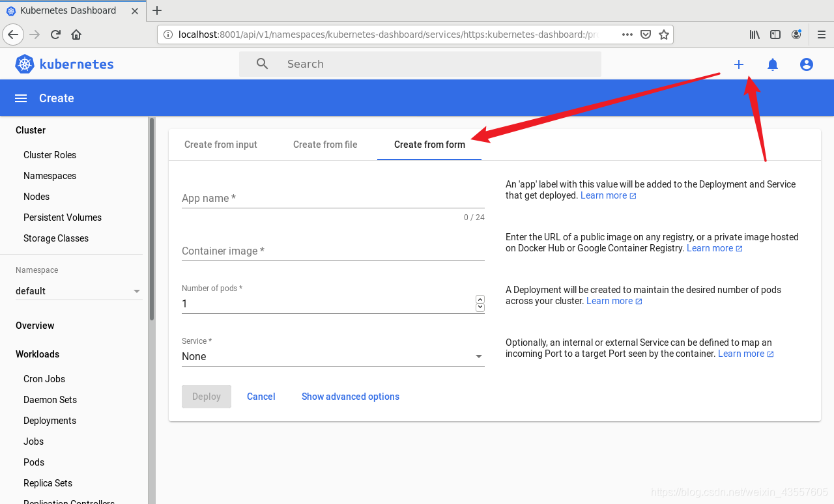Switch to Create from file tab
Image resolution: width=834 pixels, height=504 pixels.
[325, 145]
